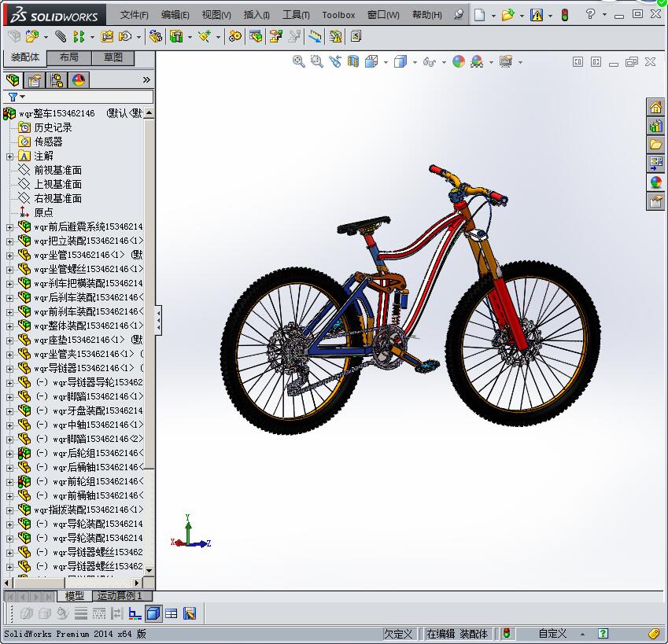Open Hide/Show Items dropdown arrow
The width and height of the screenshot is (668, 644).
point(444,63)
